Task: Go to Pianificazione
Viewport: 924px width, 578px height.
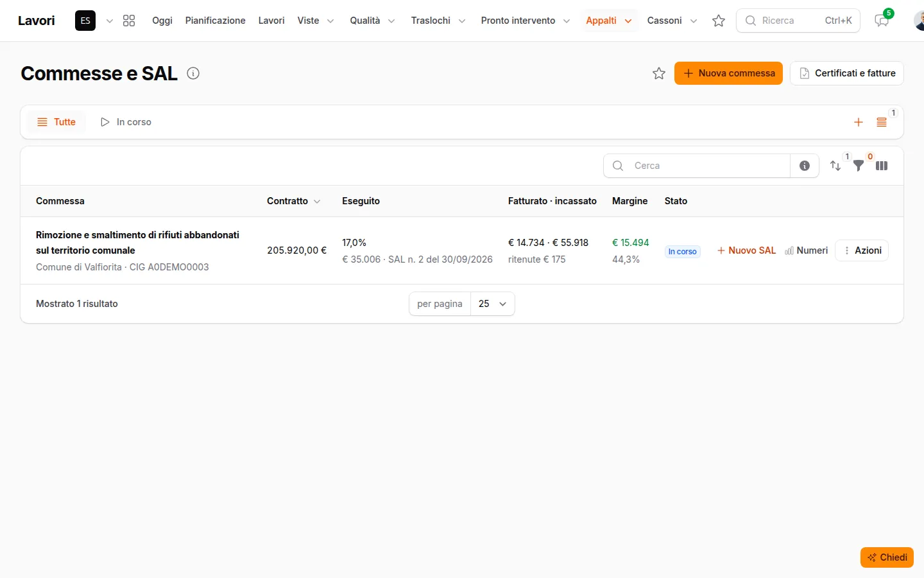Action: 216,21
